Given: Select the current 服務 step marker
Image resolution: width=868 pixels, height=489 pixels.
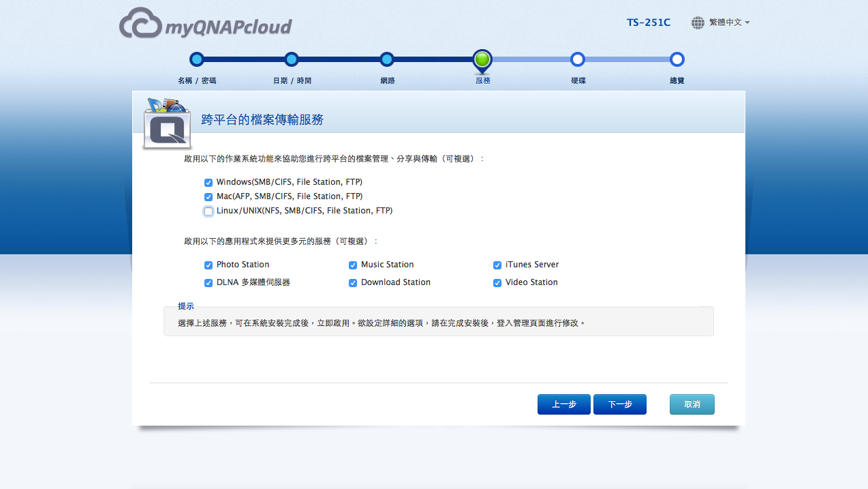Looking at the screenshot, I should [x=482, y=61].
